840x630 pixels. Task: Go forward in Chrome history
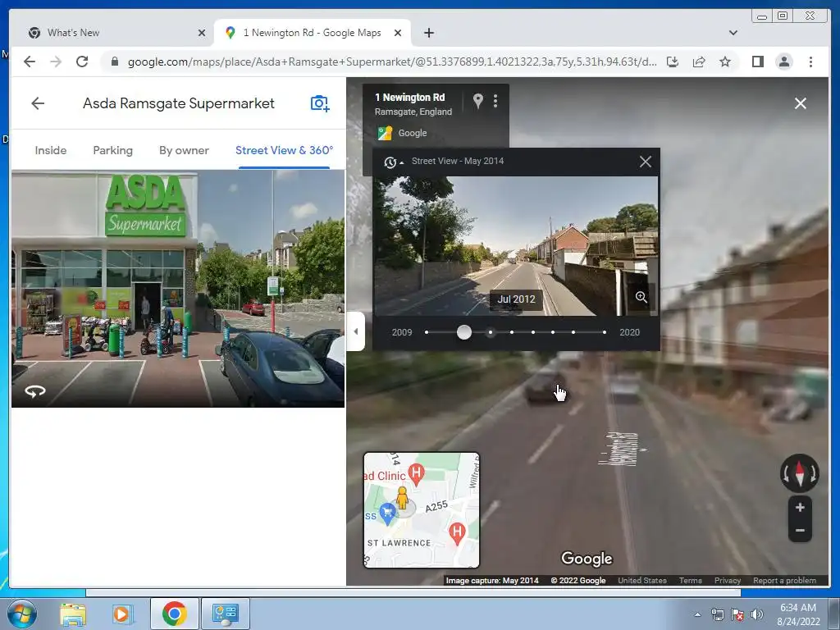56,62
